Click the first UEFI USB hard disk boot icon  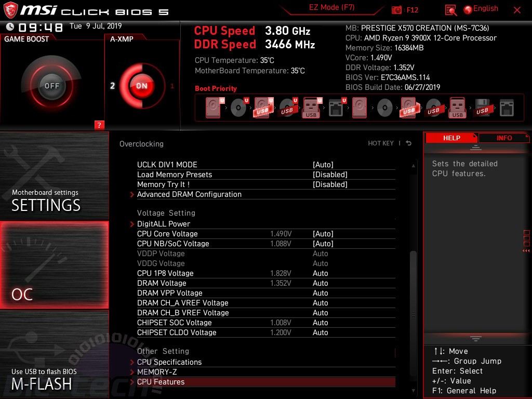[x=263, y=108]
